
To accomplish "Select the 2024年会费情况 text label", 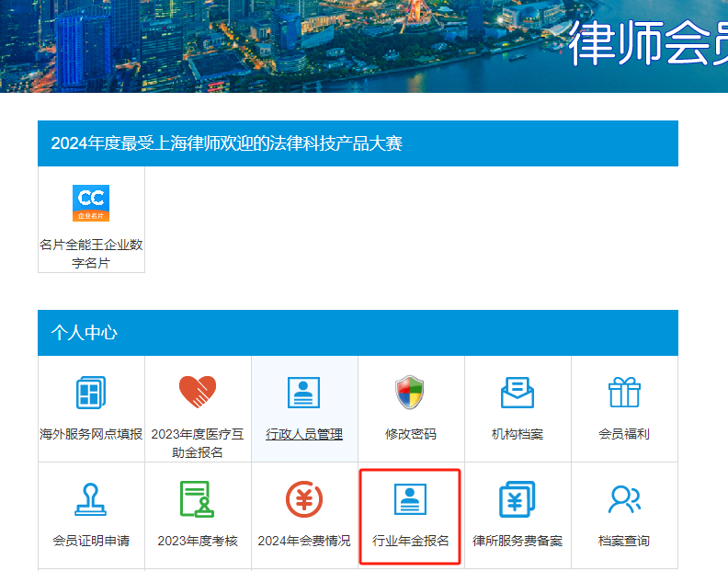I will 304,541.
